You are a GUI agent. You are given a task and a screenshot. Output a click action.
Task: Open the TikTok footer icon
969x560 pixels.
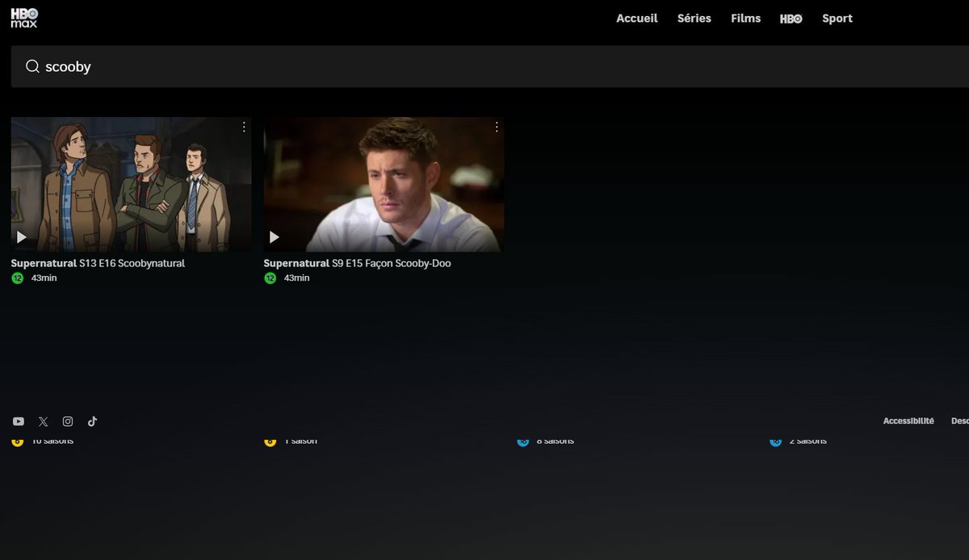[x=92, y=421]
